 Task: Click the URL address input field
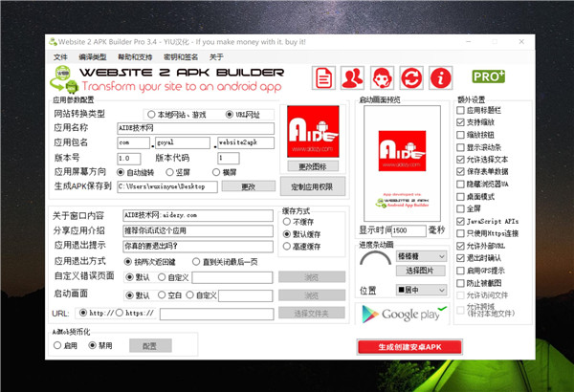pyautogui.click(x=217, y=314)
